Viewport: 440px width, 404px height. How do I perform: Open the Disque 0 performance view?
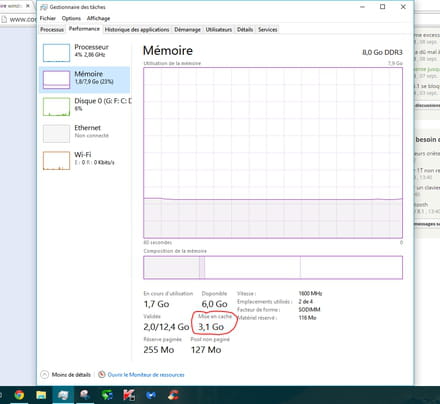point(85,106)
